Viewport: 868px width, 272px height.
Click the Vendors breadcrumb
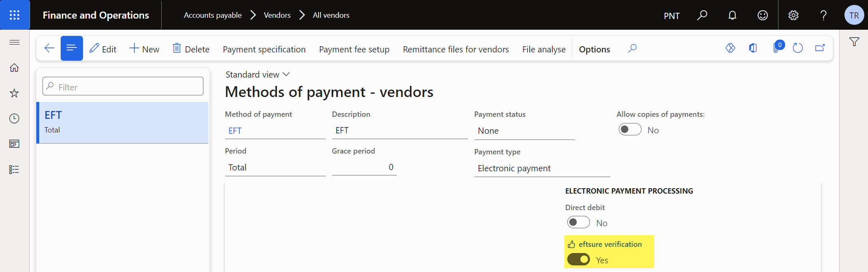(x=277, y=15)
